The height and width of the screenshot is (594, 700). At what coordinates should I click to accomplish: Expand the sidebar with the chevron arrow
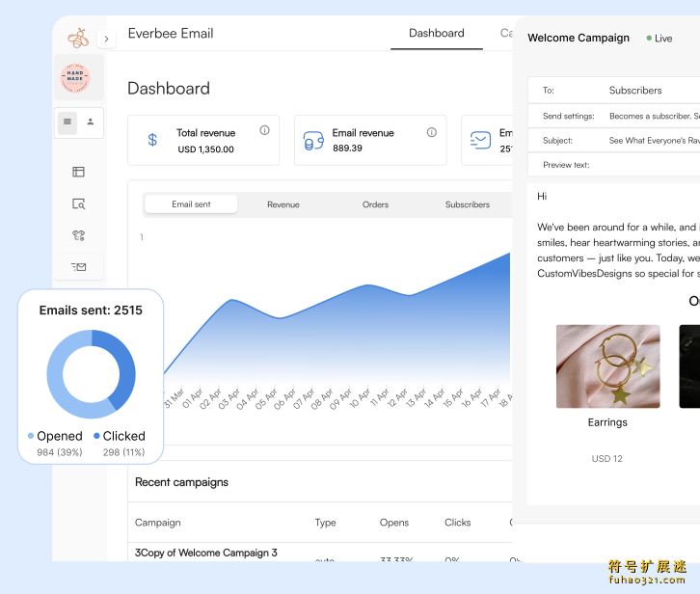click(106, 39)
